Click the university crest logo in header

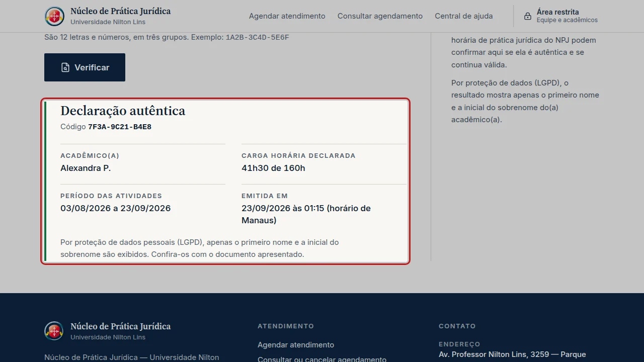[x=54, y=16]
